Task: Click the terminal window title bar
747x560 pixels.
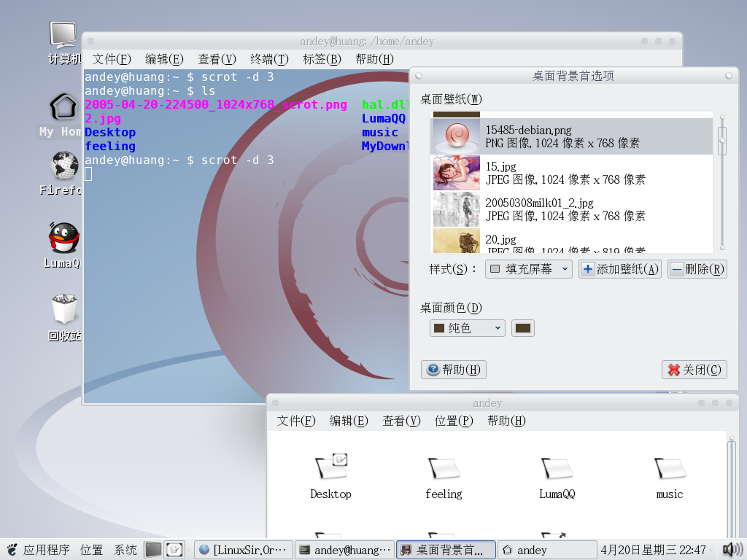Action: tap(367, 42)
